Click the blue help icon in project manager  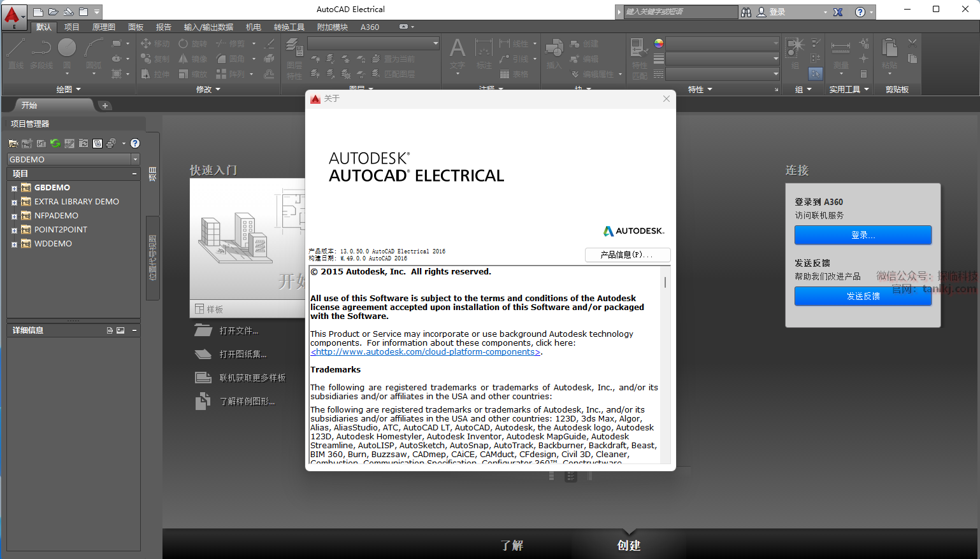point(135,143)
